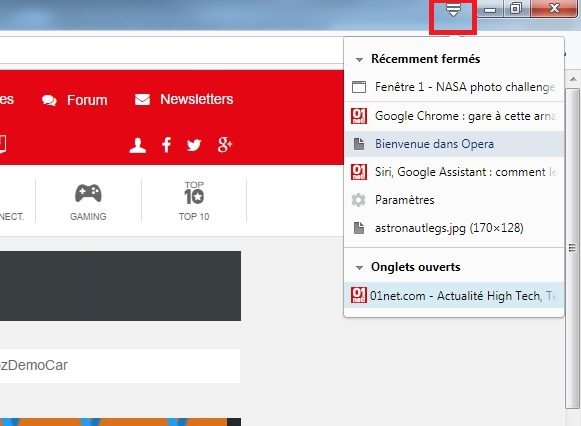Click the Forum speech bubbles icon
581x426 pixels.
click(49, 100)
